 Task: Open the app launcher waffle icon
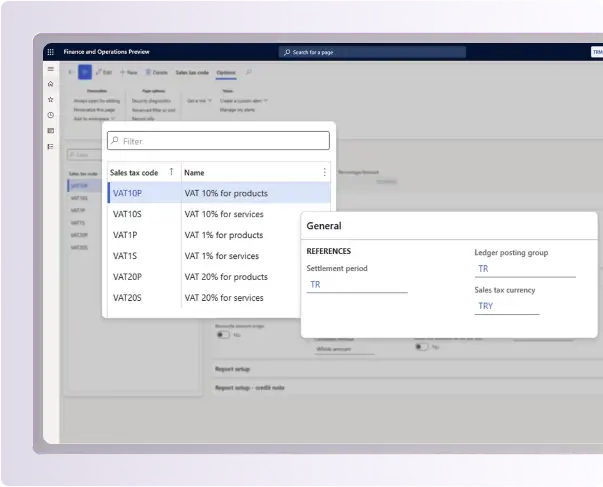(50, 52)
